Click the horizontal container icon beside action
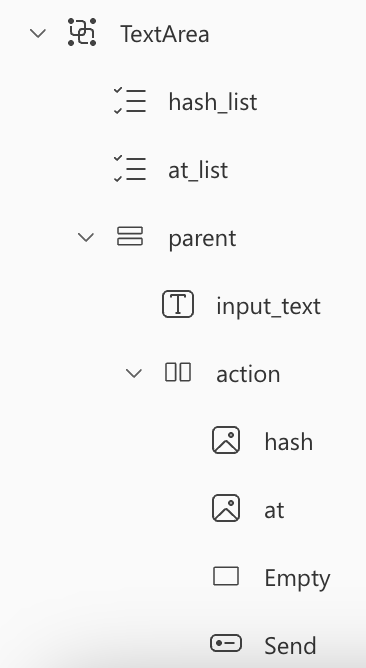The height and width of the screenshot is (668, 366). coord(178,372)
